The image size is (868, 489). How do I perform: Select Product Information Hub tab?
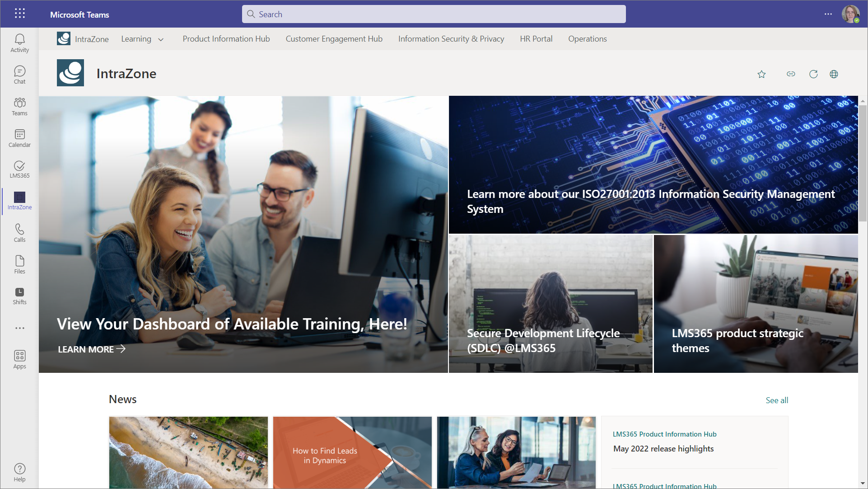226,39
